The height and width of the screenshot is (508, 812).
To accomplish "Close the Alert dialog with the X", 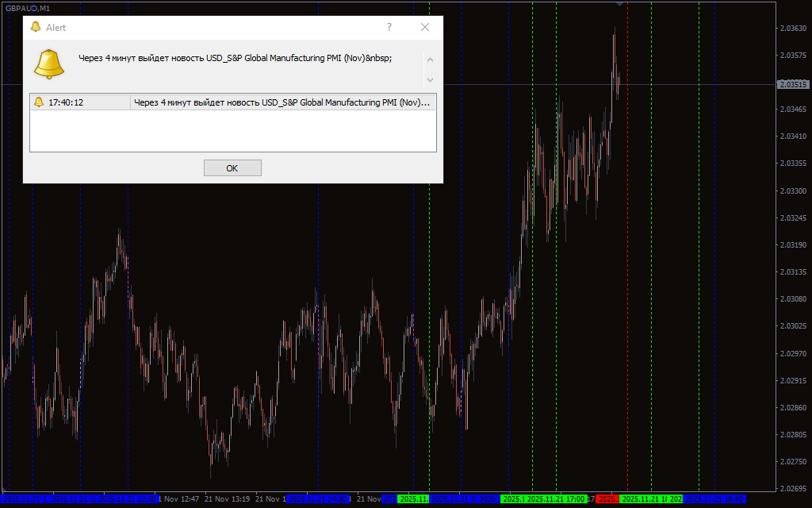I will coord(425,27).
